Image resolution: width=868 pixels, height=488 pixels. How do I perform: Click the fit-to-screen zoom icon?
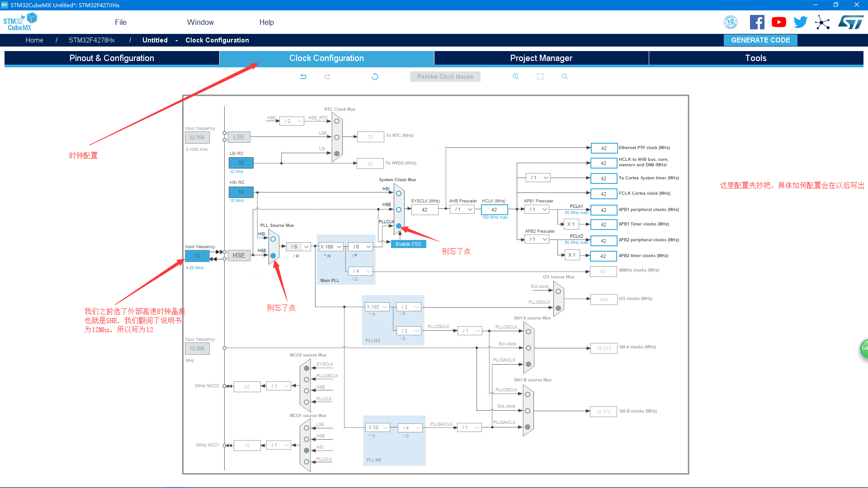(x=540, y=77)
